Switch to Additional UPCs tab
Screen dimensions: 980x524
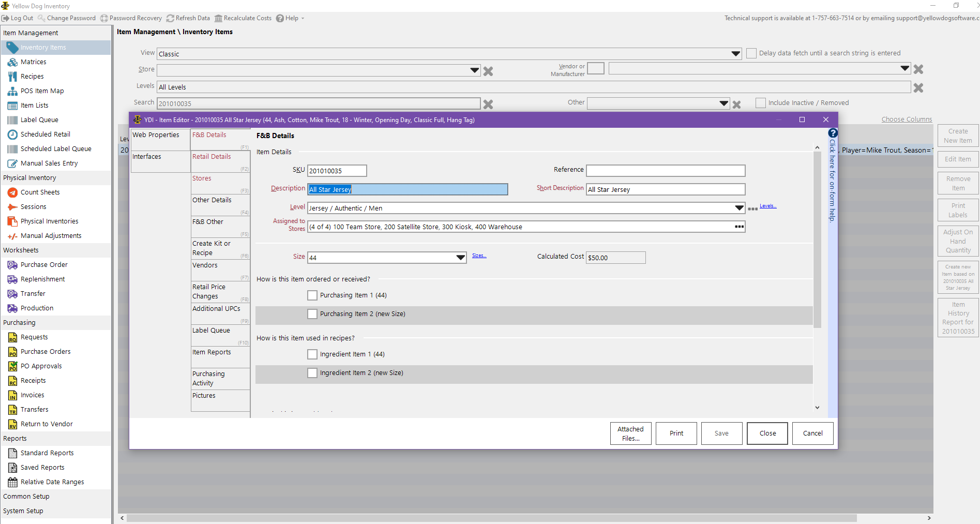pyautogui.click(x=220, y=313)
